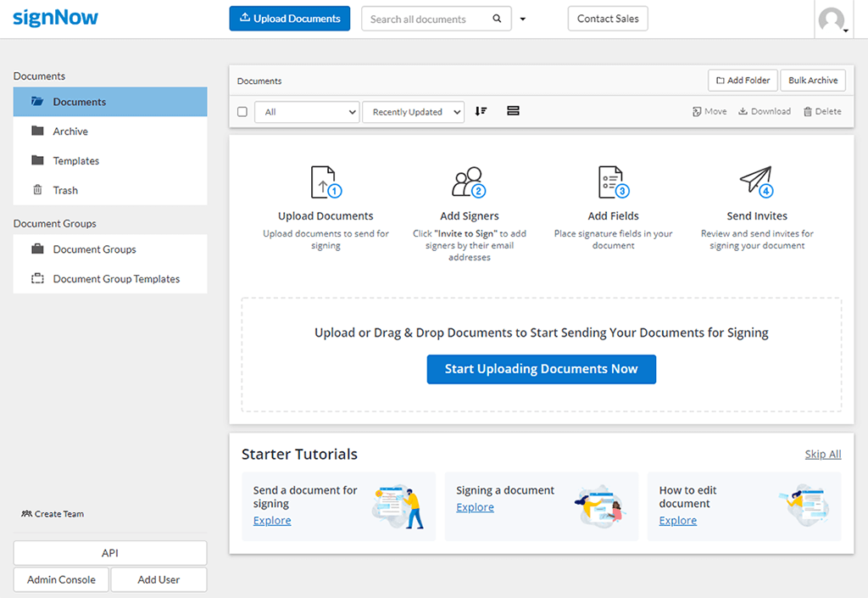Click Skip All tutorials link
The width and height of the screenshot is (868, 598).
(822, 455)
